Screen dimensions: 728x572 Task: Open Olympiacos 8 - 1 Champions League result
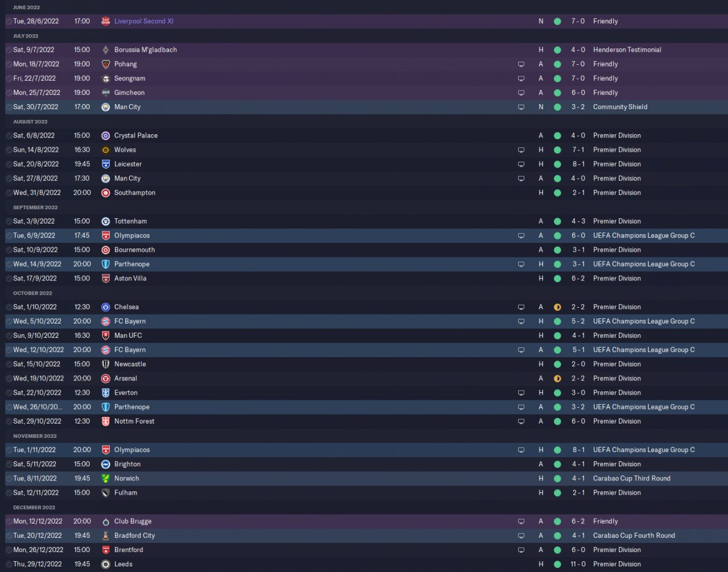click(x=578, y=450)
